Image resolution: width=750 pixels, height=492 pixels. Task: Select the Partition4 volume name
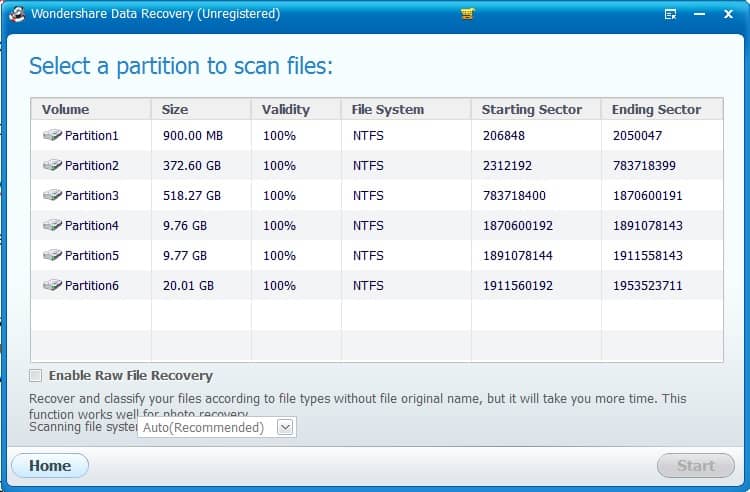pos(91,226)
